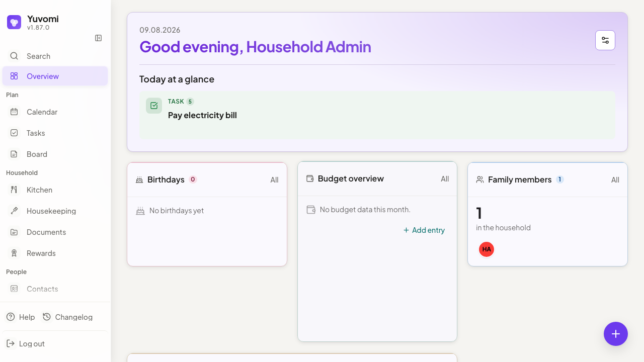Screen dimensions: 644x362
Task: Show All birthdays
Action: tap(274, 180)
